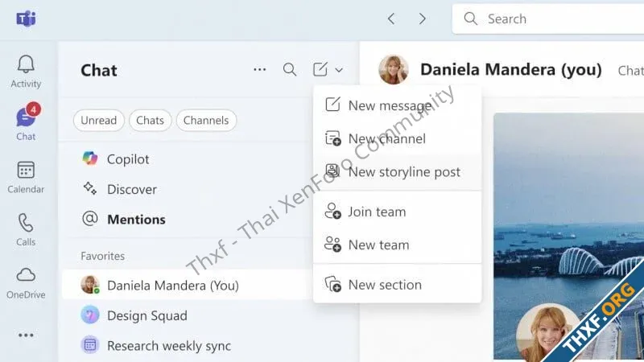Click the Design Squad avatar icon

[90, 315]
